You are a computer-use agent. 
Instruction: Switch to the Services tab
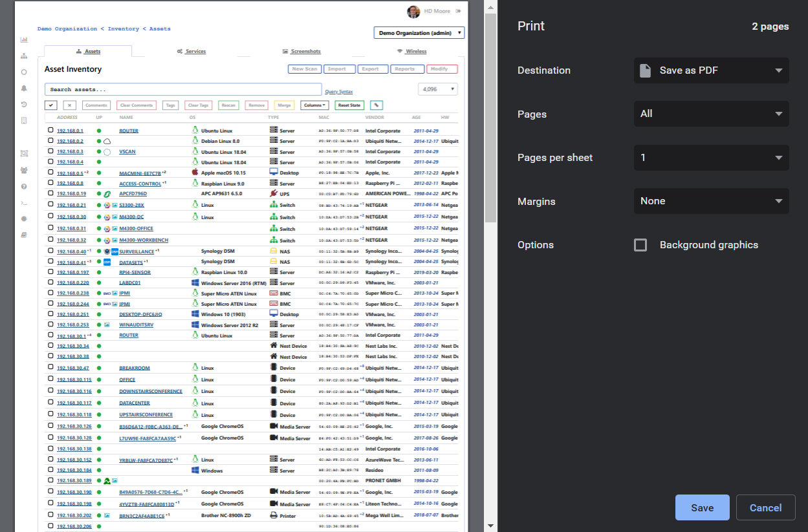click(191, 51)
